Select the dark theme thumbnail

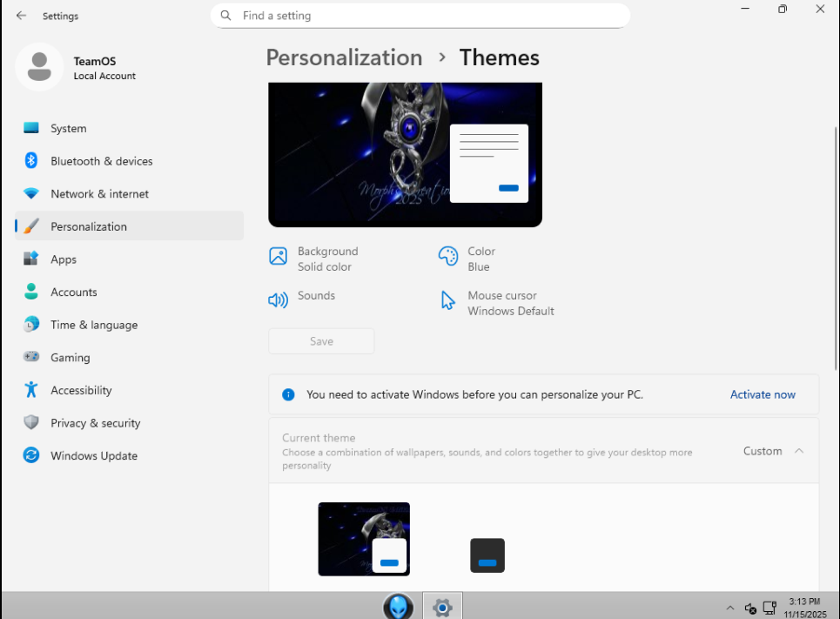487,555
